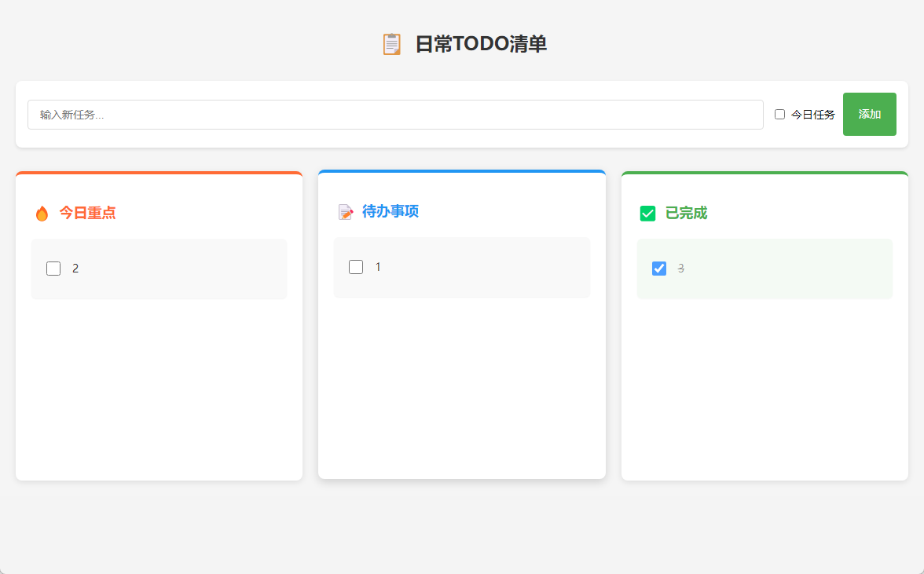This screenshot has height=574, width=924.
Task: Click struck-through task text "3"
Action: (x=681, y=269)
